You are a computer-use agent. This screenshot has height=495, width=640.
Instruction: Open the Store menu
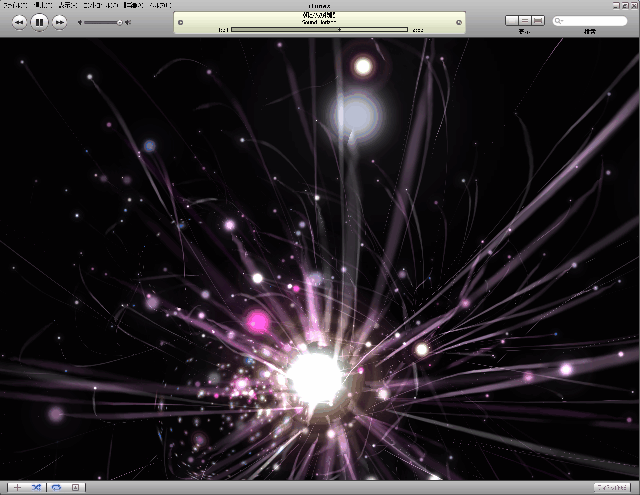coord(133,5)
